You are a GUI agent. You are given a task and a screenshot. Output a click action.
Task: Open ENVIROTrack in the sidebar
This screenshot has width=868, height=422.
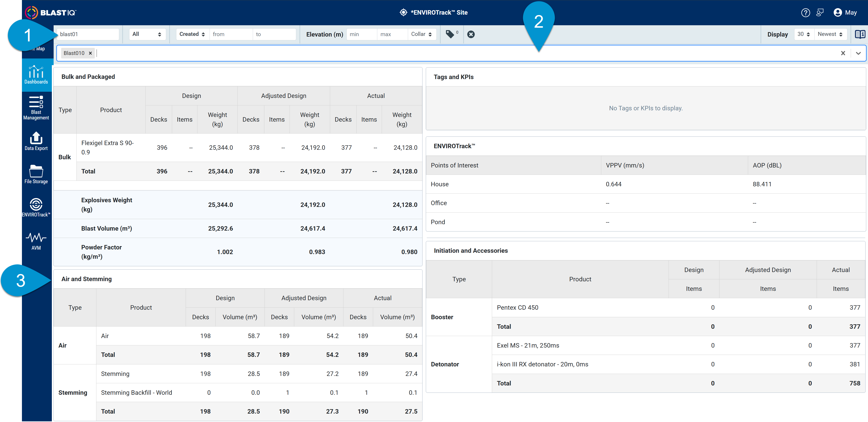[36, 207]
